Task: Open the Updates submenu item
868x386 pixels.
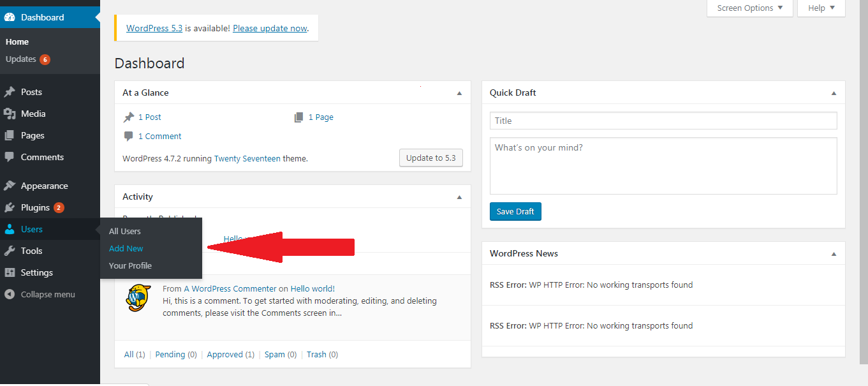Action: (28, 59)
